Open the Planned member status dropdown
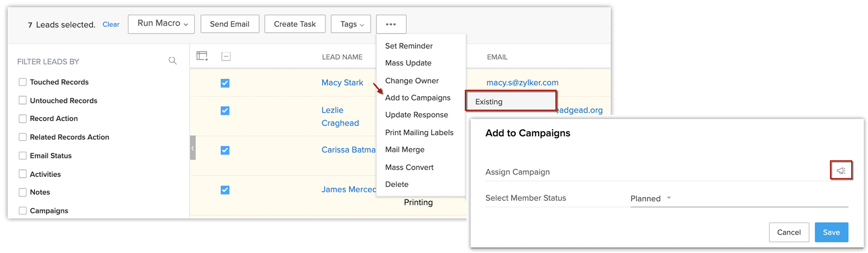The image size is (868, 253). [651, 198]
